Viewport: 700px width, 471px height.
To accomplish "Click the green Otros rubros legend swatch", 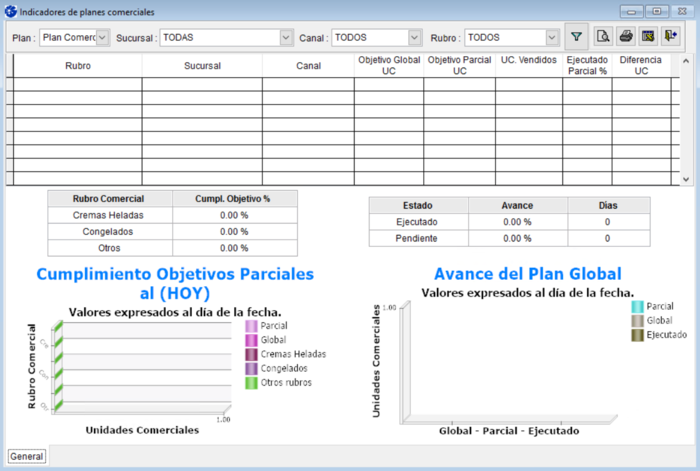I will [x=251, y=382].
